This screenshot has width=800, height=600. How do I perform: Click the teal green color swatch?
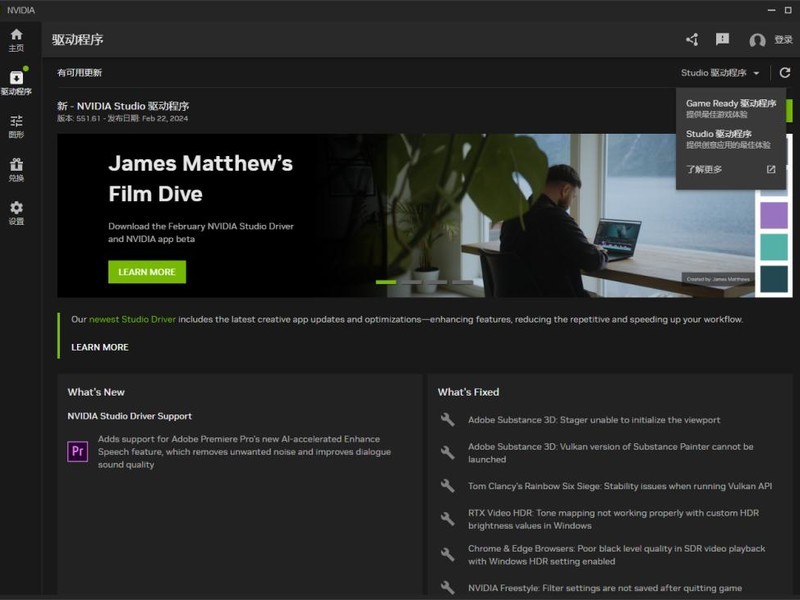(x=774, y=247)
